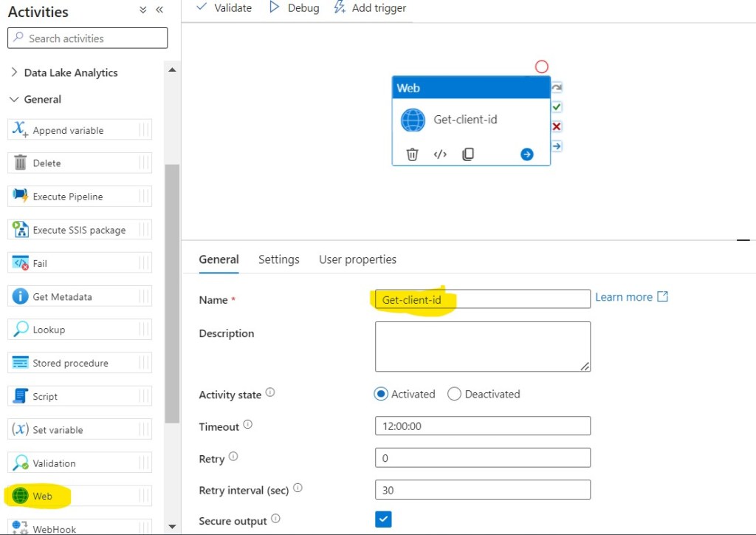Screen dimensions: 756x535
Task: Switch to the Settings tab
Action: click(x=278, y=259)
